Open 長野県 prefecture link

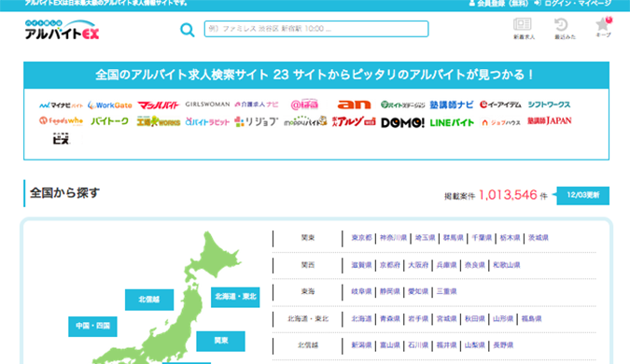[503, 345]
